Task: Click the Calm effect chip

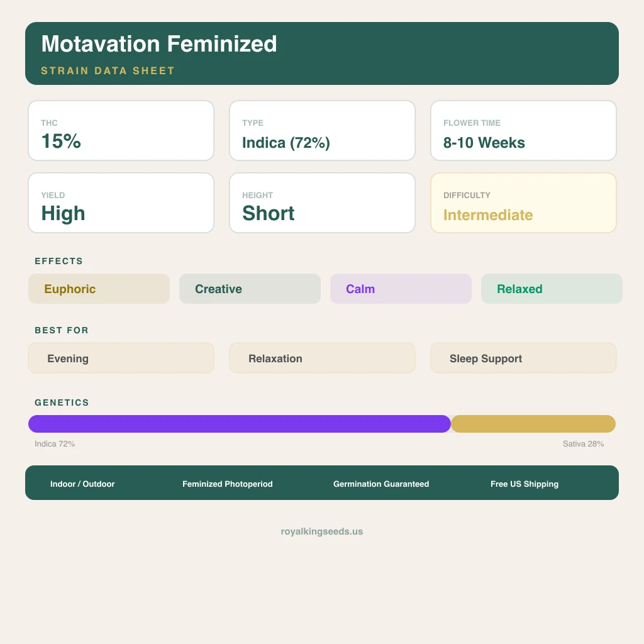Action: [401, 289]
